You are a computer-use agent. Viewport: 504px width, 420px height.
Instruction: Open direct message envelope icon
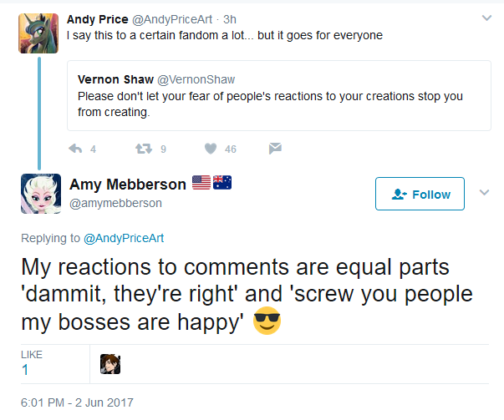point(274,149)
